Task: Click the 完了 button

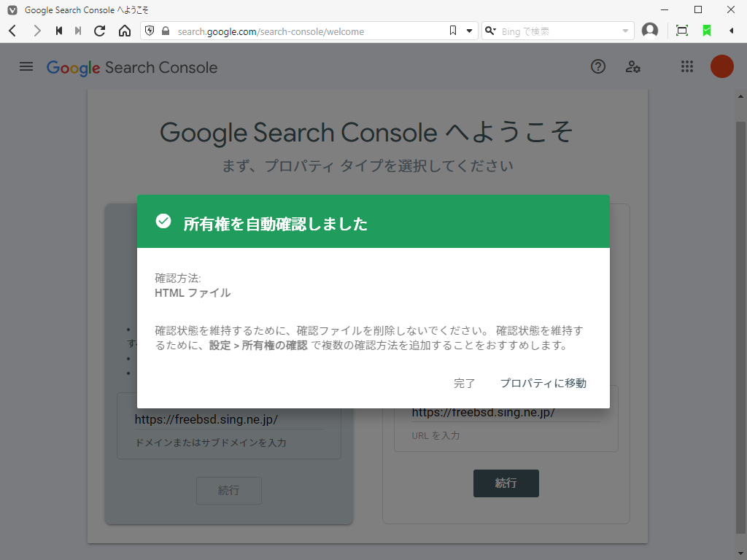Action: 464,383
